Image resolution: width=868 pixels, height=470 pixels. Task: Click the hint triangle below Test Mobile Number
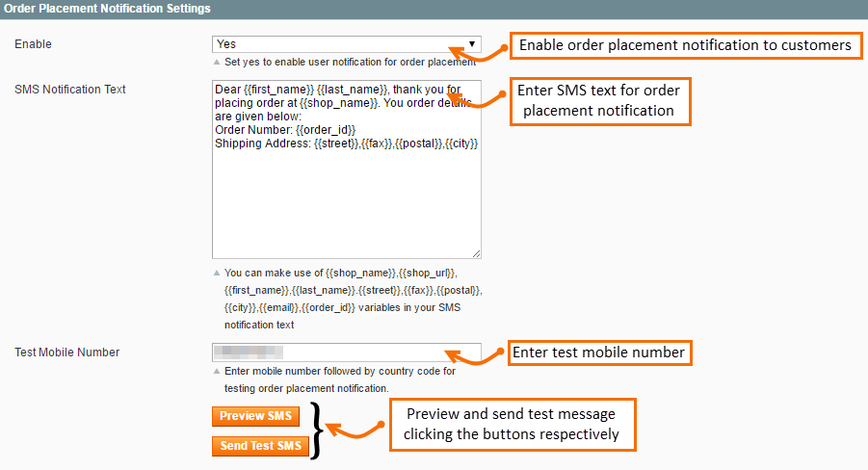(217, 371)
